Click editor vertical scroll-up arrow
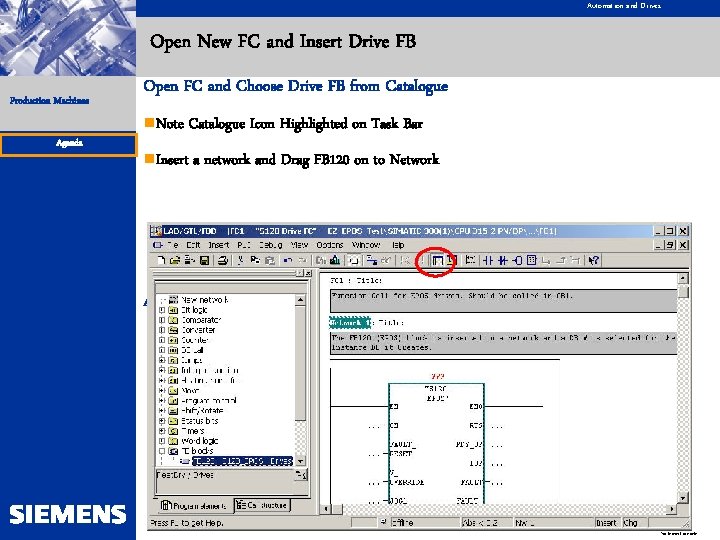 tap(683, 278)
